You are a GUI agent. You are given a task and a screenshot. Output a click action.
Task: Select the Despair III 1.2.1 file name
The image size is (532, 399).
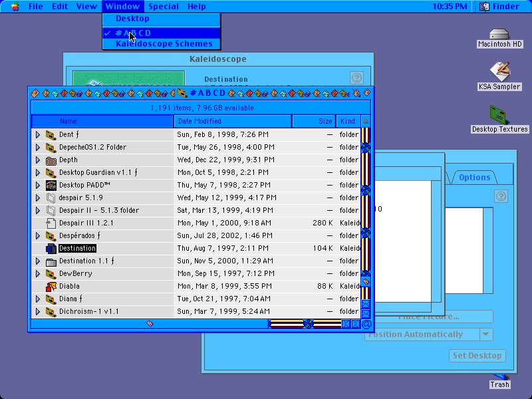(86, 223)
